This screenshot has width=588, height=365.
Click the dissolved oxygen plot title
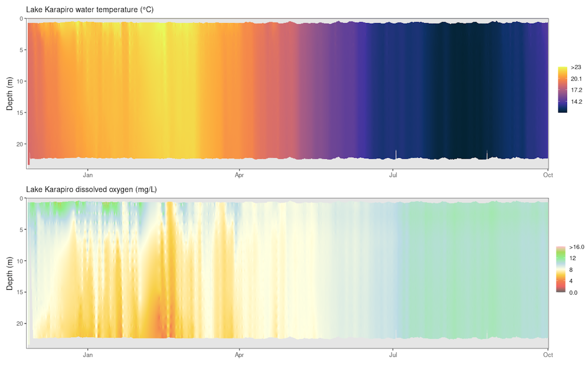[91, 189]
